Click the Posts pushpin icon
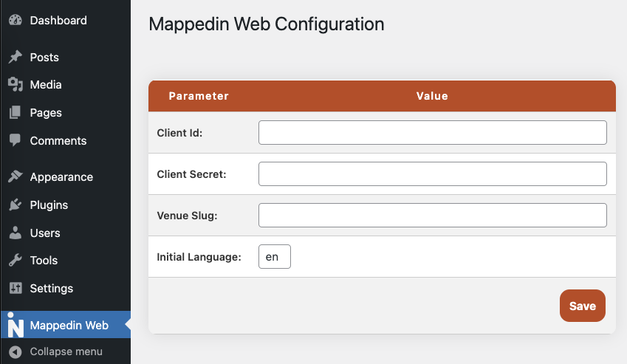 16,57
